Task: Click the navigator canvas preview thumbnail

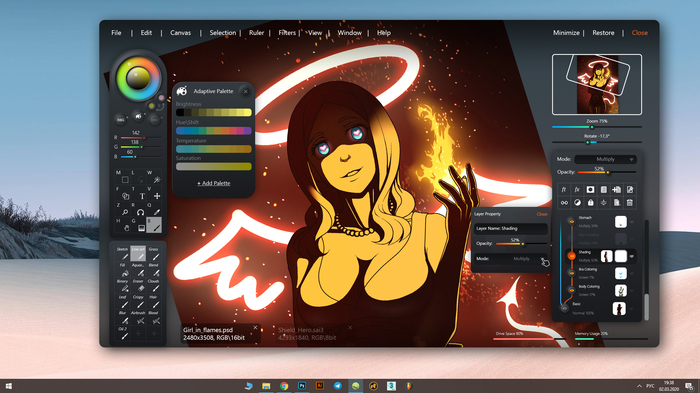Action: [597, 84]
